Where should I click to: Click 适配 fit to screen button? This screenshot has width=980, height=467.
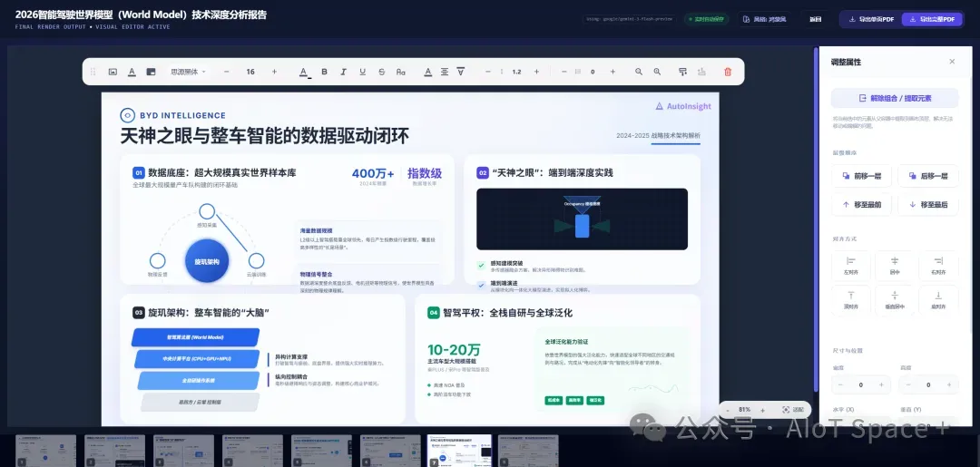(792, 410)
